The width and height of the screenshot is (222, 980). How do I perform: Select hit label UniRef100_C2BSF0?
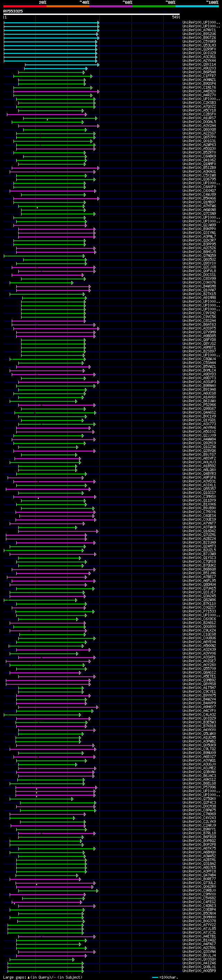tap(199, 114)
